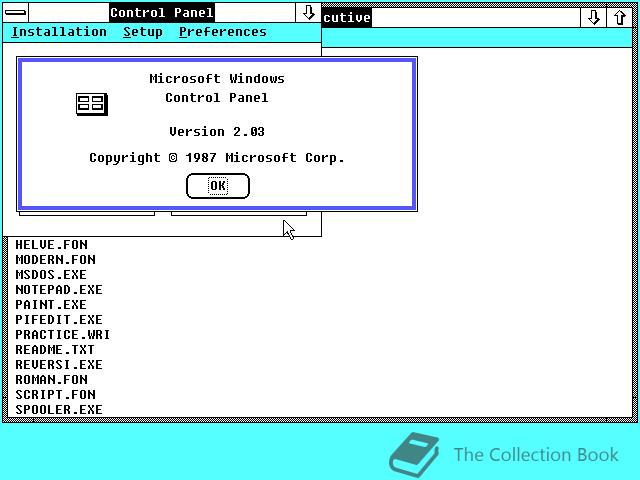
Task: Select ROMAN.FON in the file list
Action: (51, 380)
